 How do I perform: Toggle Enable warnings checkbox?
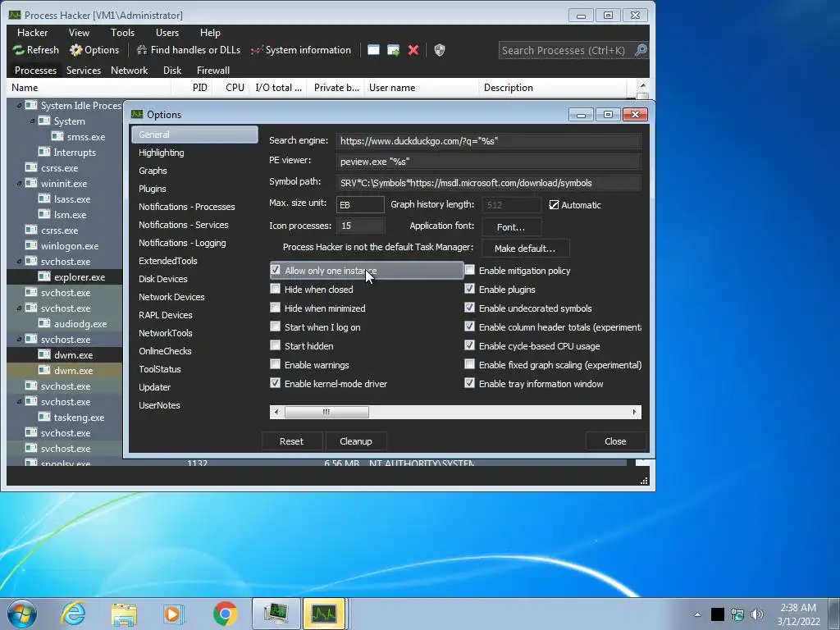[276, 364]
